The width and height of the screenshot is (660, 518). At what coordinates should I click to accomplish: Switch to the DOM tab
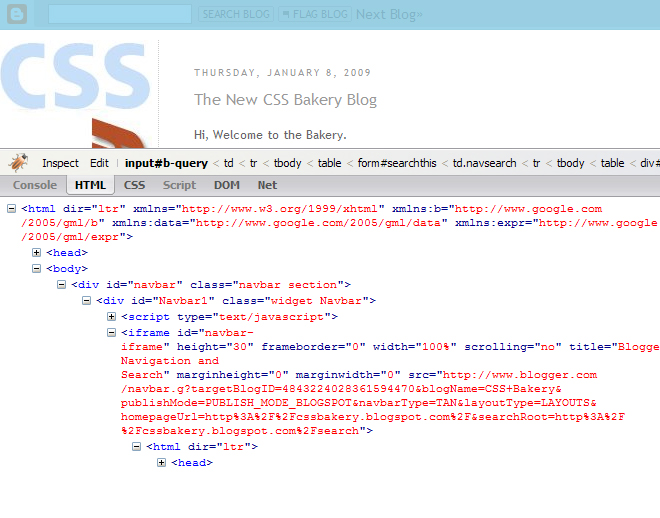click(226, 185)
